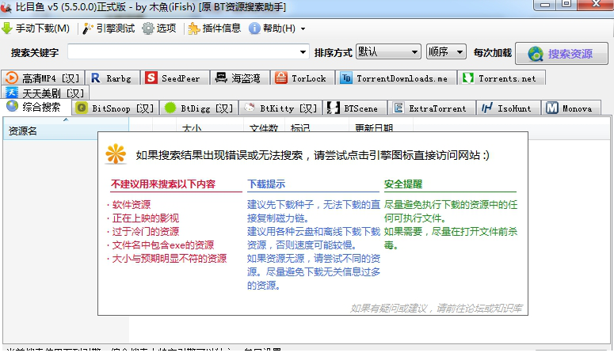Click the 帮助 info icon
The image size is (614, 364).
tap(254, 28)
